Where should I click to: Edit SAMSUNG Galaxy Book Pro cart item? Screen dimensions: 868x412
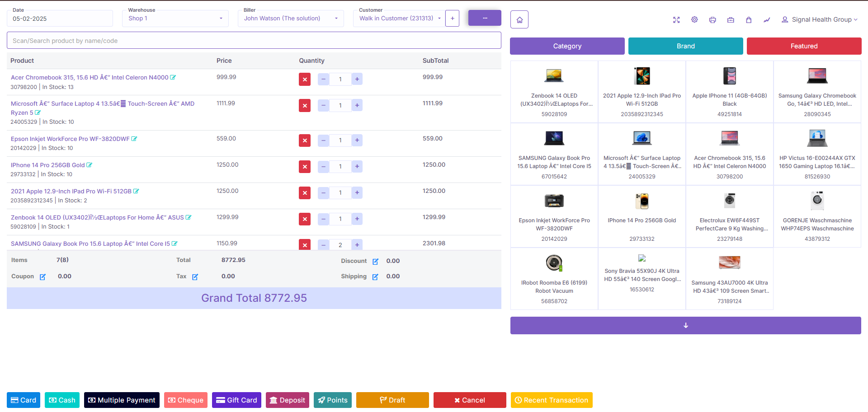point(175,243)
